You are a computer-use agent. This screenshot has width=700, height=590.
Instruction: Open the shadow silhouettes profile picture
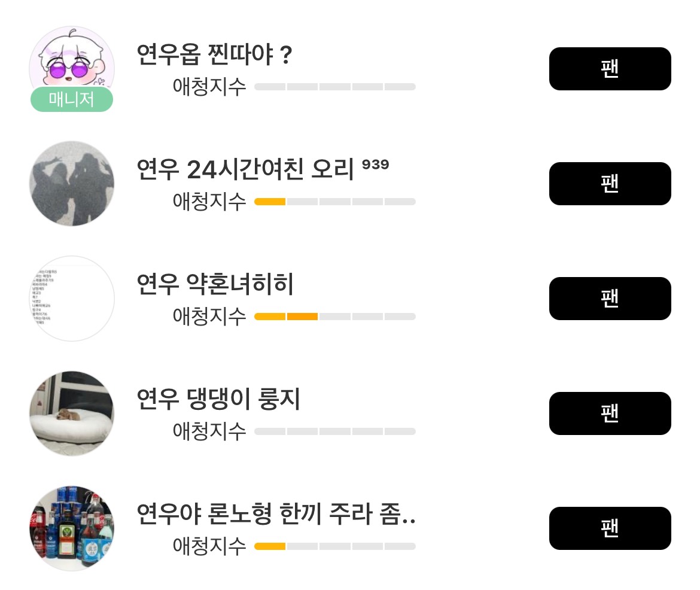(x=72, y=183)
